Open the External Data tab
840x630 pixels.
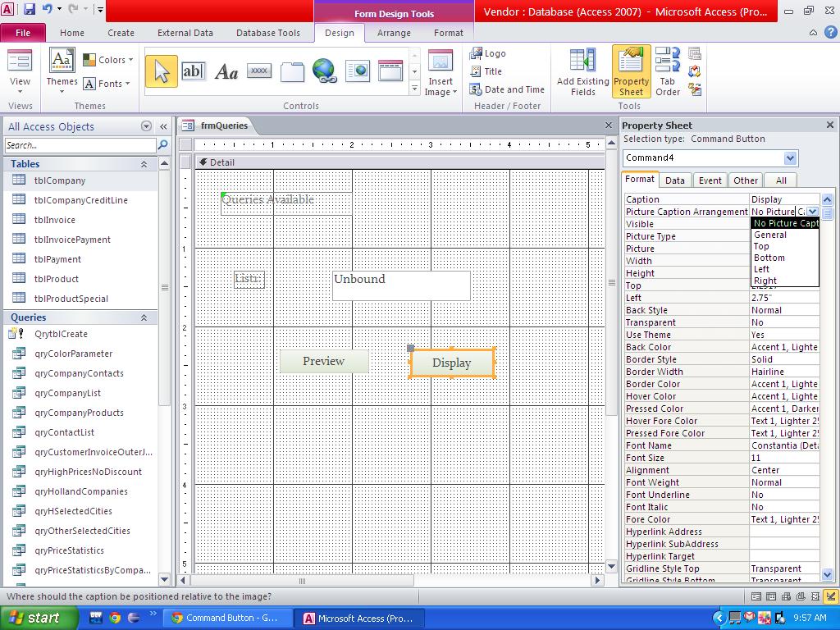click(185, 33)
